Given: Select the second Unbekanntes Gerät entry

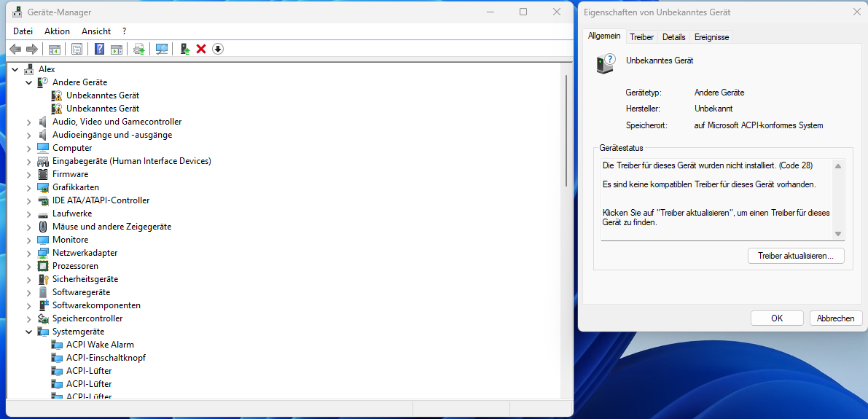Looking at the screenshot, I should (x=103, y=109).
